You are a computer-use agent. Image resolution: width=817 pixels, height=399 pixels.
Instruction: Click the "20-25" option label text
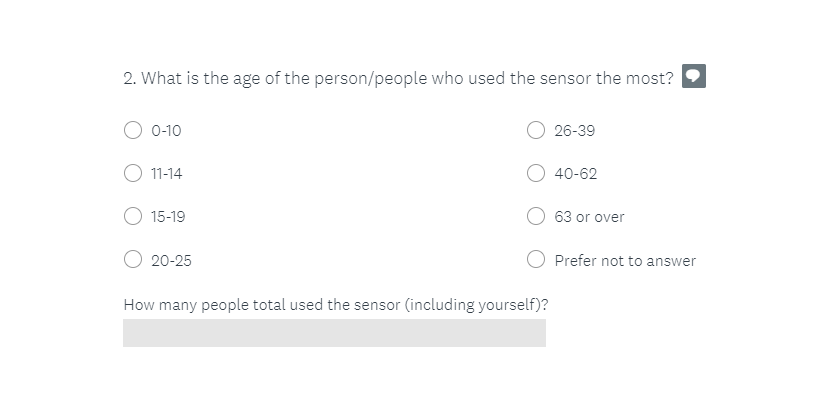tap(171, 260)
